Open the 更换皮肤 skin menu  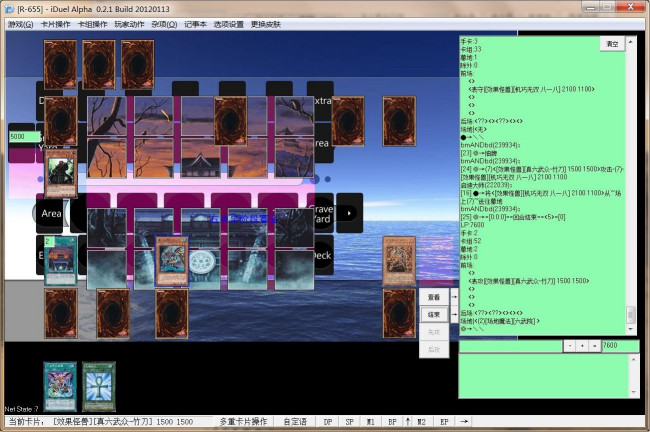(x=266, y=24)
